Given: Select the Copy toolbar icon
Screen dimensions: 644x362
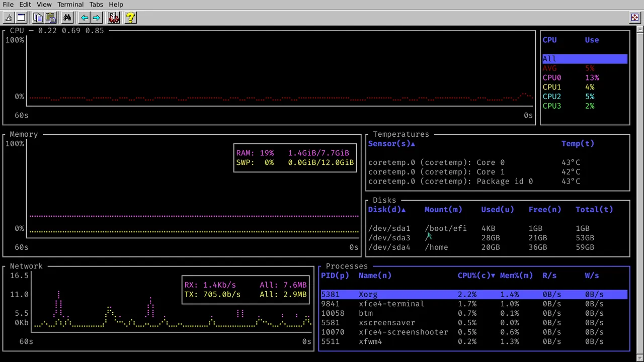Looking at the screenshot, I should [38, 18].
